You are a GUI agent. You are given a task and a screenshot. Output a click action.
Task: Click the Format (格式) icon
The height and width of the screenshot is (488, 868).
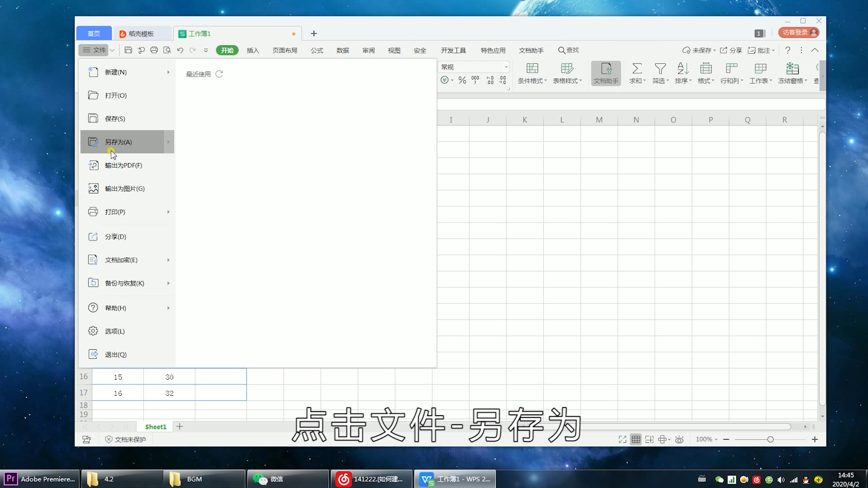tap(706, 69)
